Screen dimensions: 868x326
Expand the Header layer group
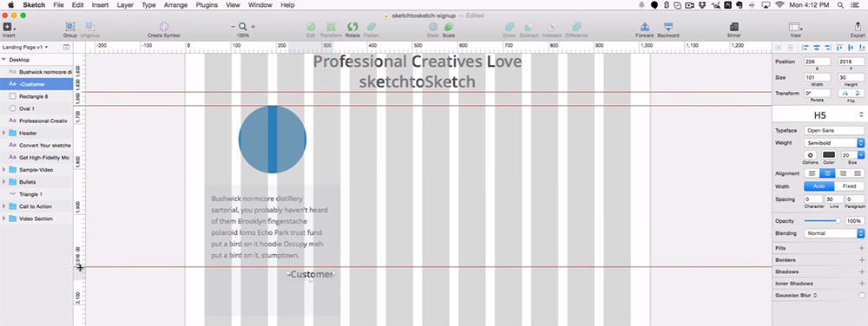point(4,134)
